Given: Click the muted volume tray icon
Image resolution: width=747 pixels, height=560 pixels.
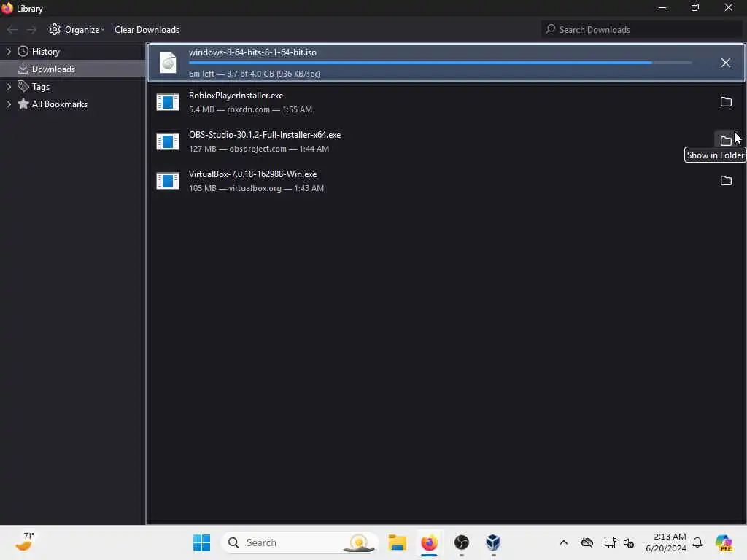Looking at the screenshot, I should tap(629, 542).
